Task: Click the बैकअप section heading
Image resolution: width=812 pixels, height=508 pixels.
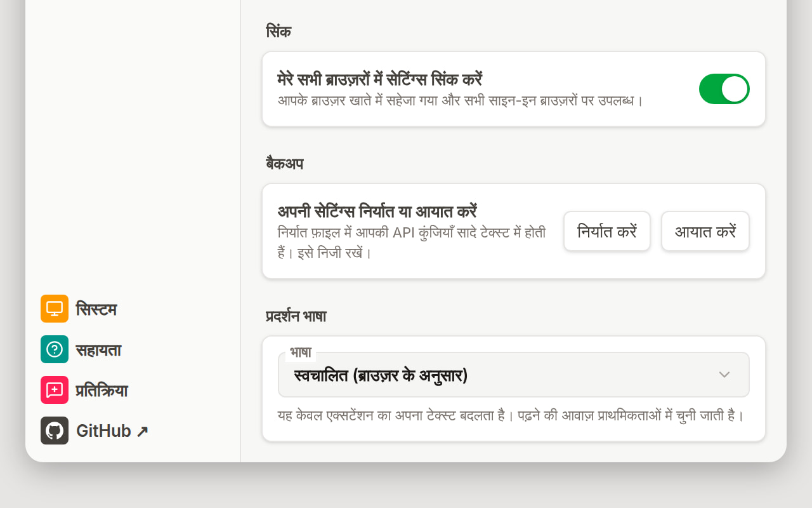Action: tap(285, 164)
